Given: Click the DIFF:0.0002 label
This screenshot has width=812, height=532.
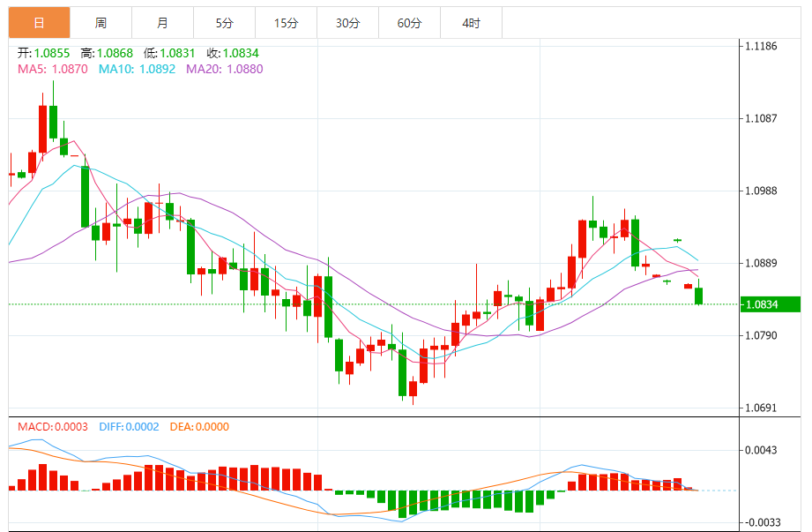Looking at the screenshot, I should pyautogui.click(x=129, y=427).
